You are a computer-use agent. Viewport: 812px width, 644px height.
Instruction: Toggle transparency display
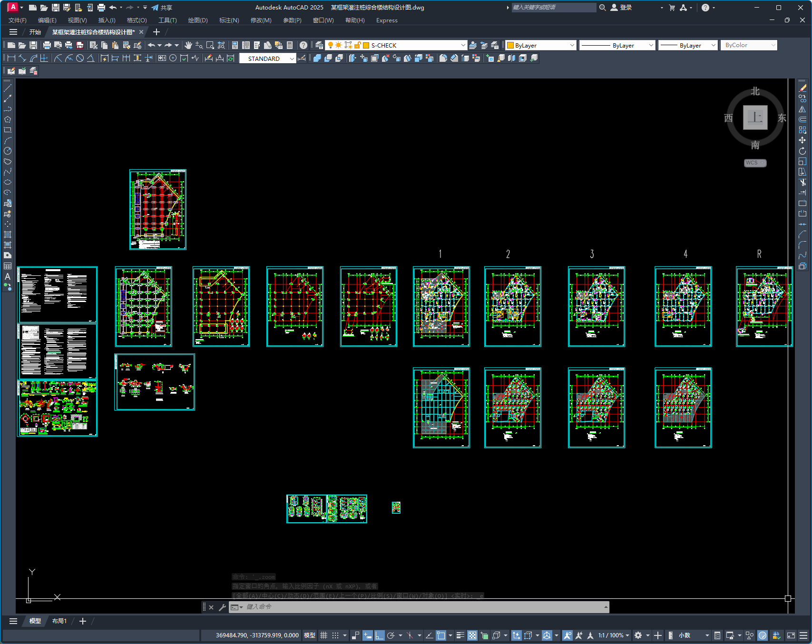pyautogui.click(x=472, y=635)
